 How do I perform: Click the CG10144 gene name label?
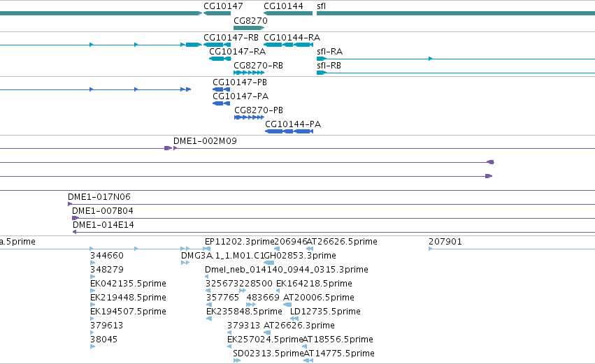(x=283, y=6)
